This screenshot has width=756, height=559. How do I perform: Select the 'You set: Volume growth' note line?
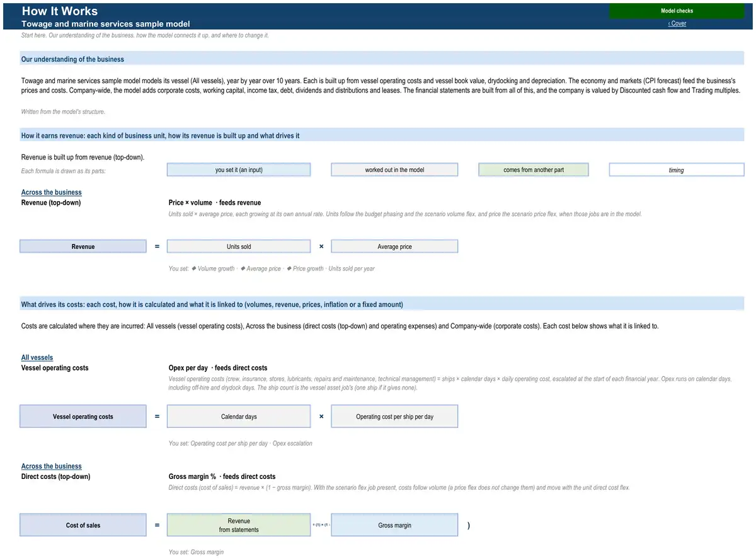272,268
